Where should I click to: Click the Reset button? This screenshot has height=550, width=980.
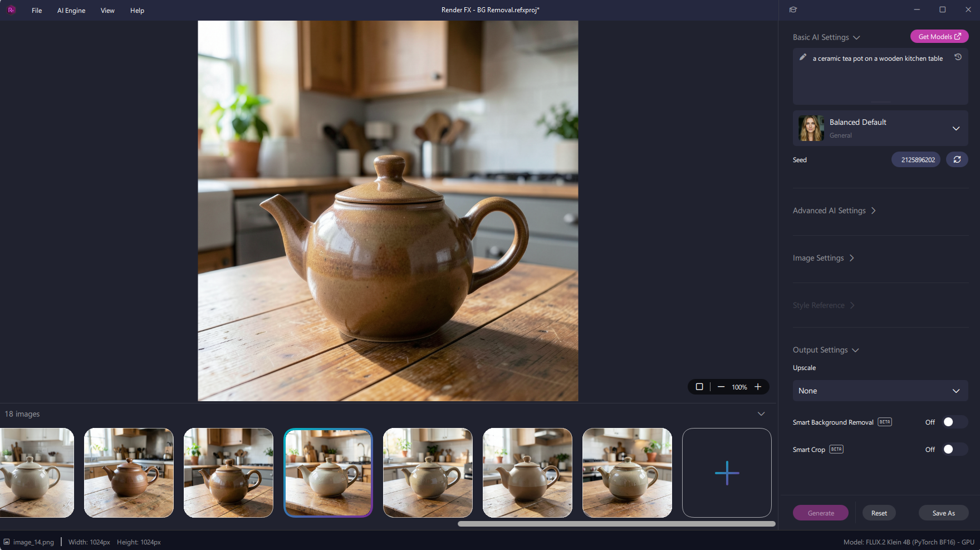pyautogui.click(x=879, y=513)
